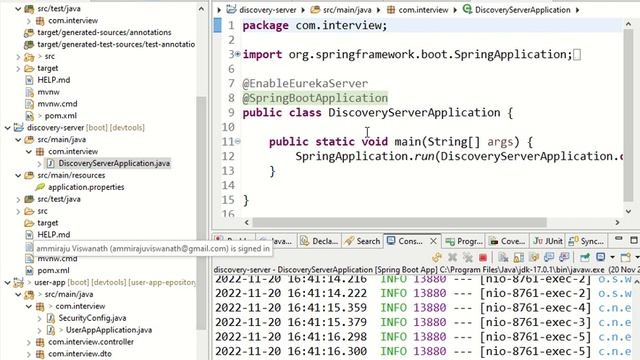Toggle show console when standard error changes
Screen dimensions: 640x360
(x=564, y=257)
